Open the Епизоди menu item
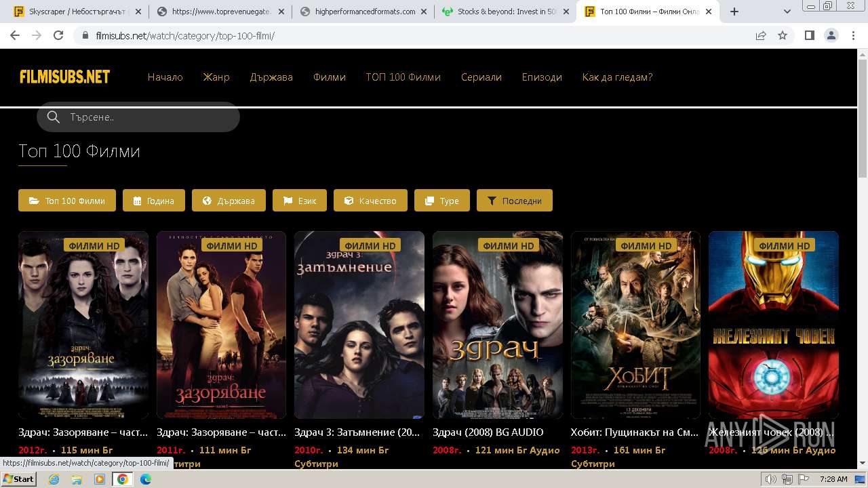 542,77
